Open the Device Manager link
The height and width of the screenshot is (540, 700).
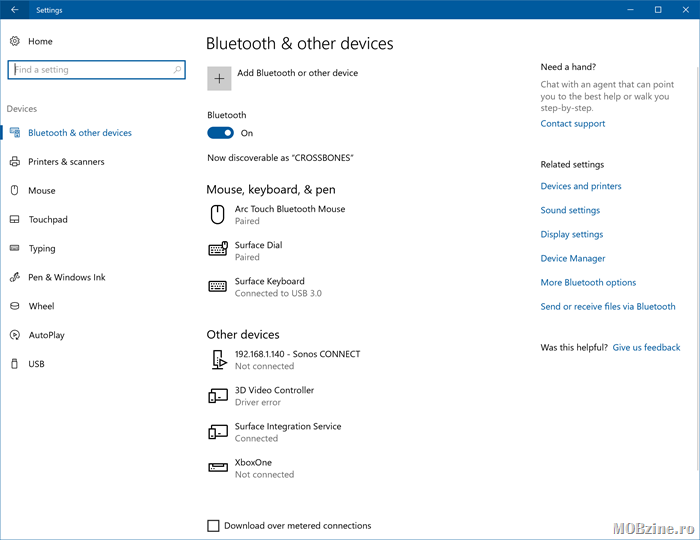click(x=573, y=258)
